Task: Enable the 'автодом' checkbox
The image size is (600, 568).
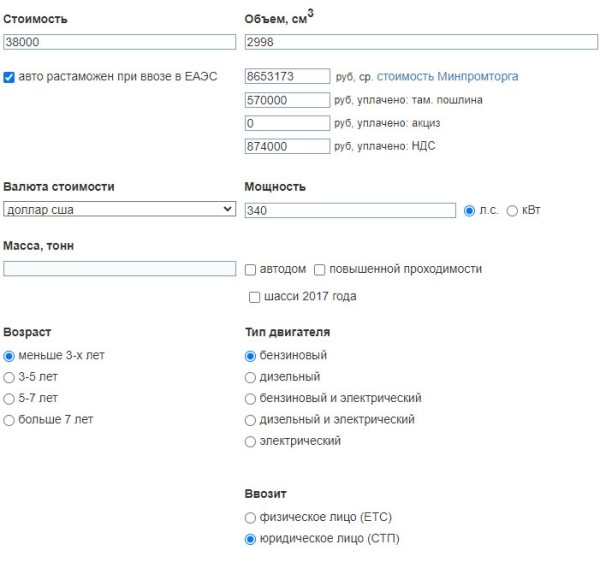Action: pyautogui.click(x=251, y=269)
